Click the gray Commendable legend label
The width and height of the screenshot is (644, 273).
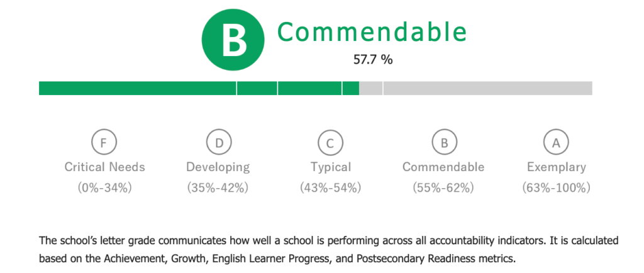443,167
